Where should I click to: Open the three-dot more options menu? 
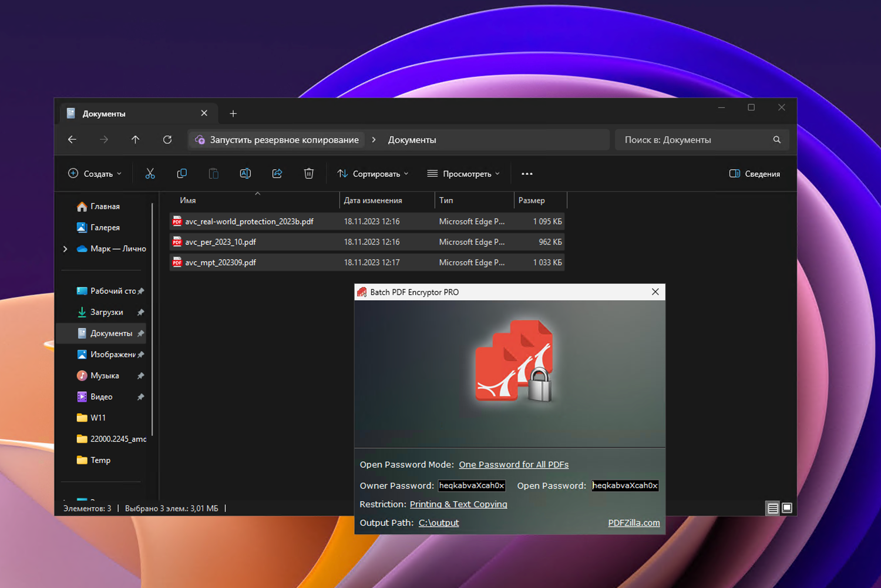pos(527,174)
